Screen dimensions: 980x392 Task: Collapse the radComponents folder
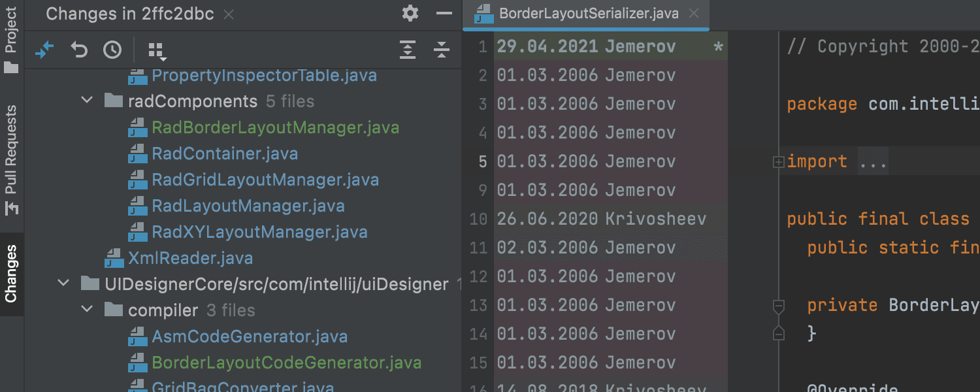tap(87, 101)
